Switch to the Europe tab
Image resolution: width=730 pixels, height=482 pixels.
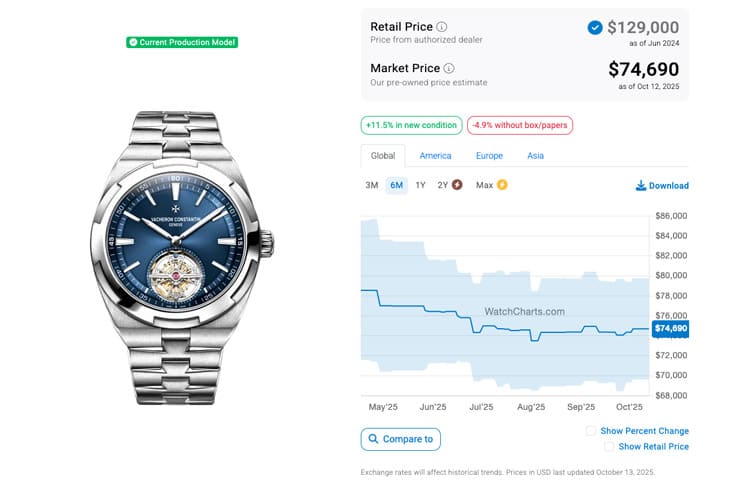point(489,156)
